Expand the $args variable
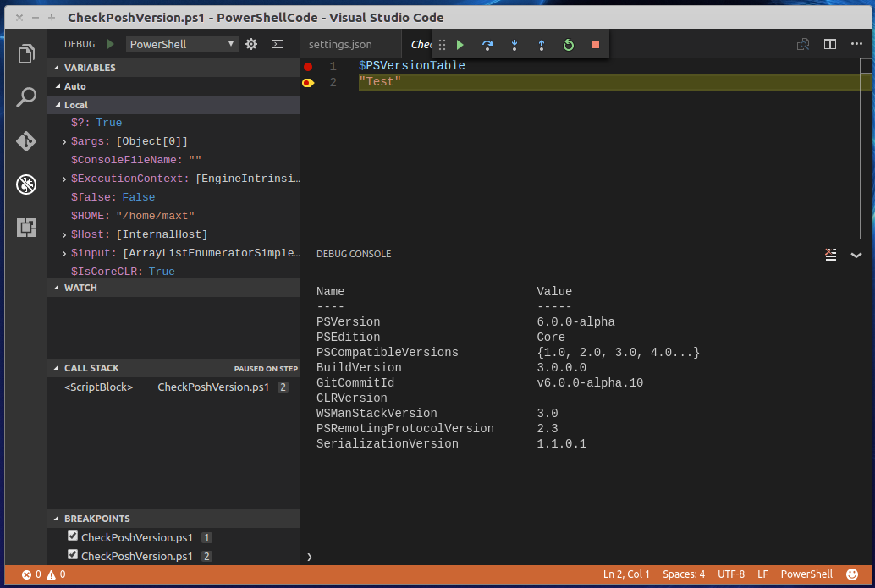The width and height of the screenshot is (875, 588). [x=64, y=141]
